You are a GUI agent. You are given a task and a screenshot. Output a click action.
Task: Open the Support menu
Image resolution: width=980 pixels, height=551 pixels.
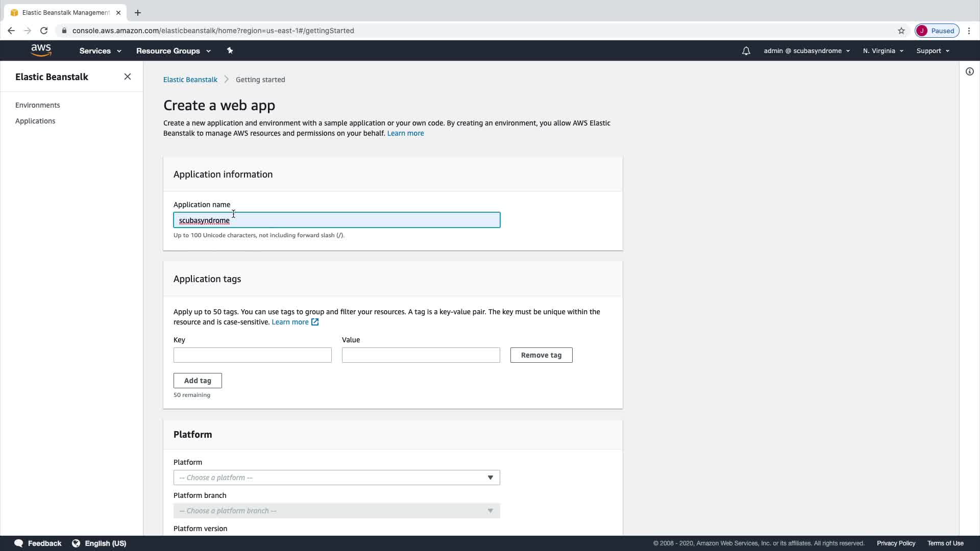pyautogui.click(x=933, y=51)
